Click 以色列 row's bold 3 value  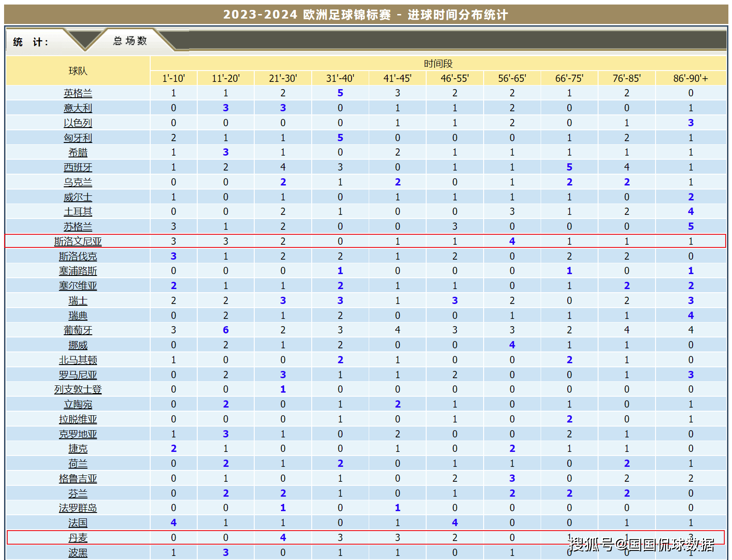click(x=691, y=123)
